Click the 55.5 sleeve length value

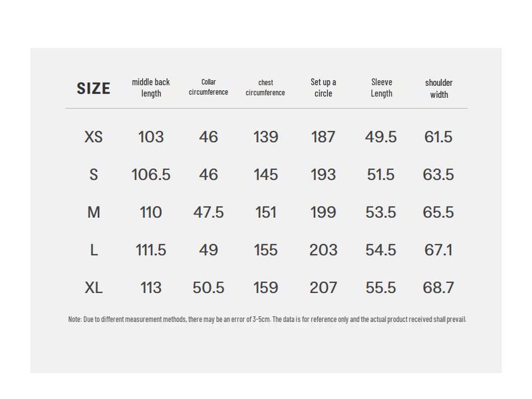[x=380, y=288]
